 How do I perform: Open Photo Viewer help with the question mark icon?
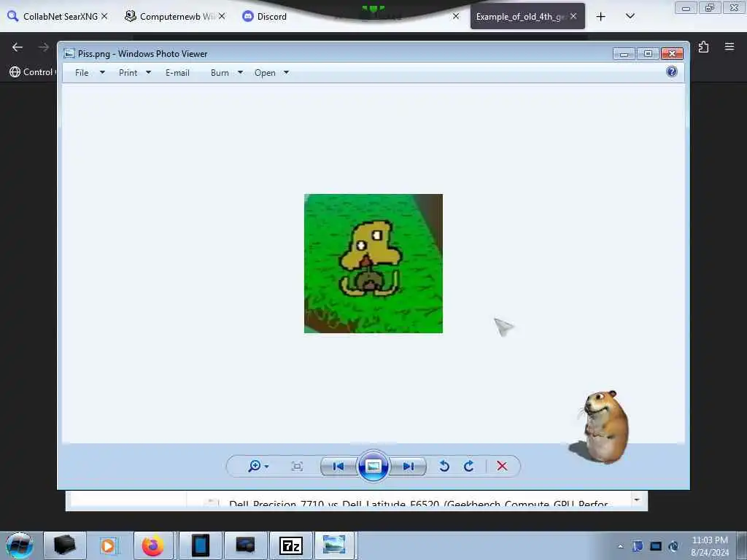point(672,72)
